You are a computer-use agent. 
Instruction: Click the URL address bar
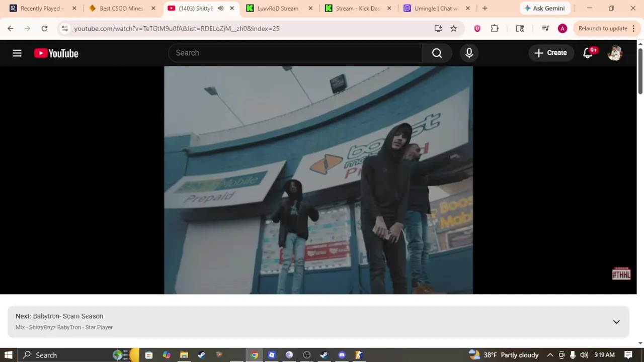coord(252,29)
